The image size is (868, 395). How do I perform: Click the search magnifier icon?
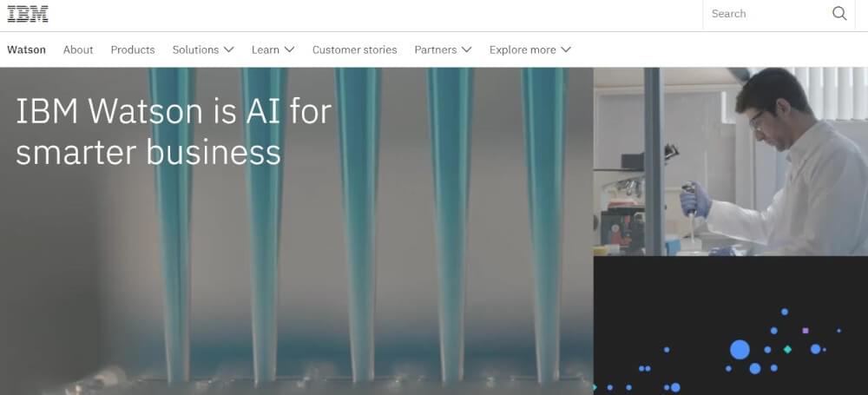(839, 13)
